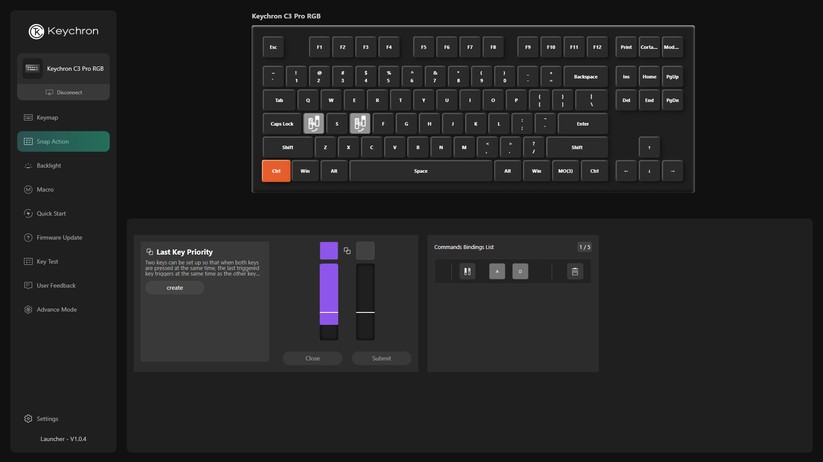This screenshot has height=462, width=823.
Task: Click the snap action icon in bindings list
Action: point(467,271)
